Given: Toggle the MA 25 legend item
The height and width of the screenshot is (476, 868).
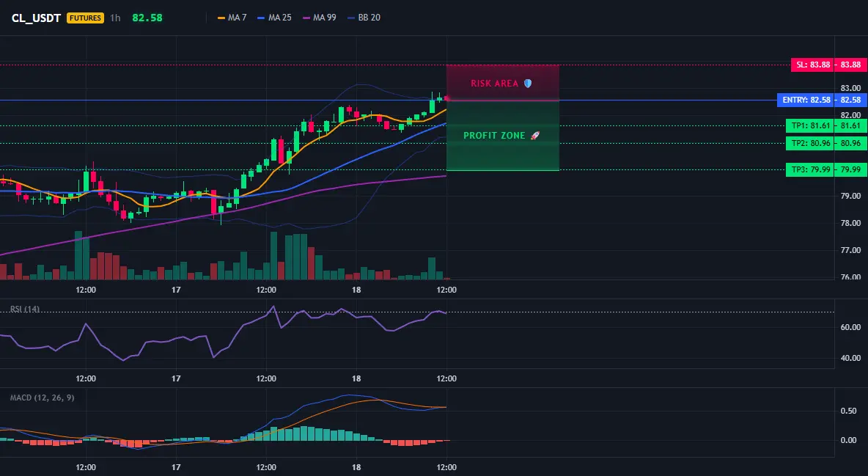Looking at the screenshot, I should pyautogui.click(x=275, y=18).
